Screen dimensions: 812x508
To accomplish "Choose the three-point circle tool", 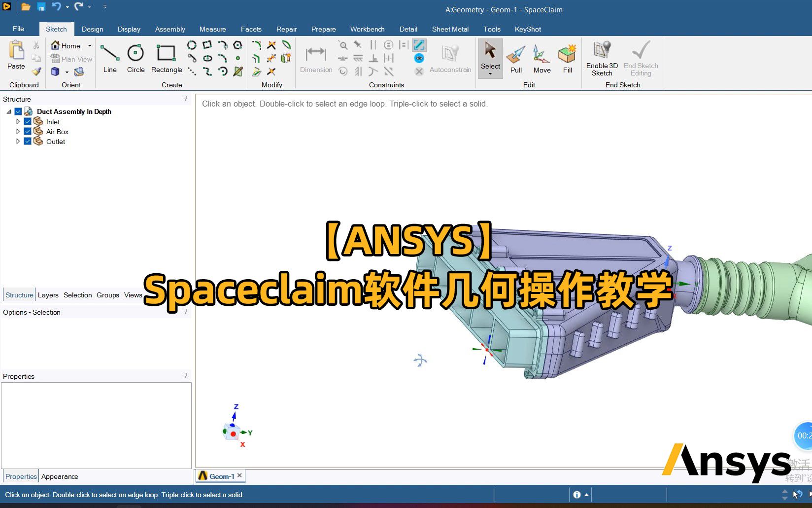I will 192,45.
